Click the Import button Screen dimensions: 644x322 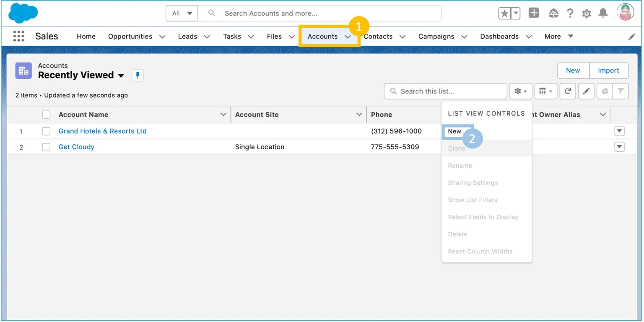pyautogui.click(x=609, y=70)
